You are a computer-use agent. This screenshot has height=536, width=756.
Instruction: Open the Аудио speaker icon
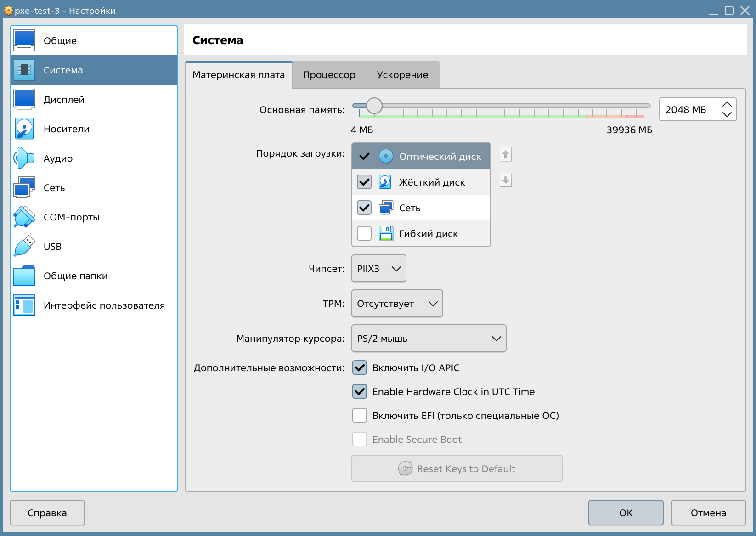(24, 158)
